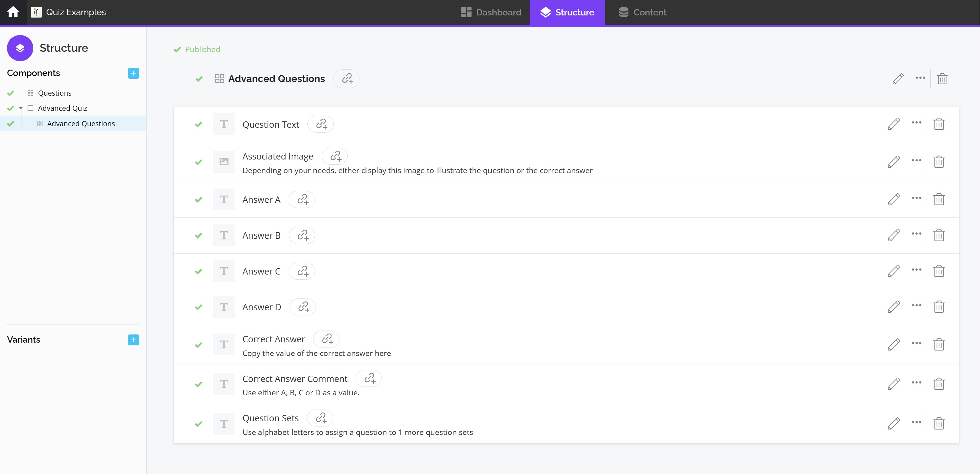
Task: Select the Correct Answer field row
Action: (273, 339)
